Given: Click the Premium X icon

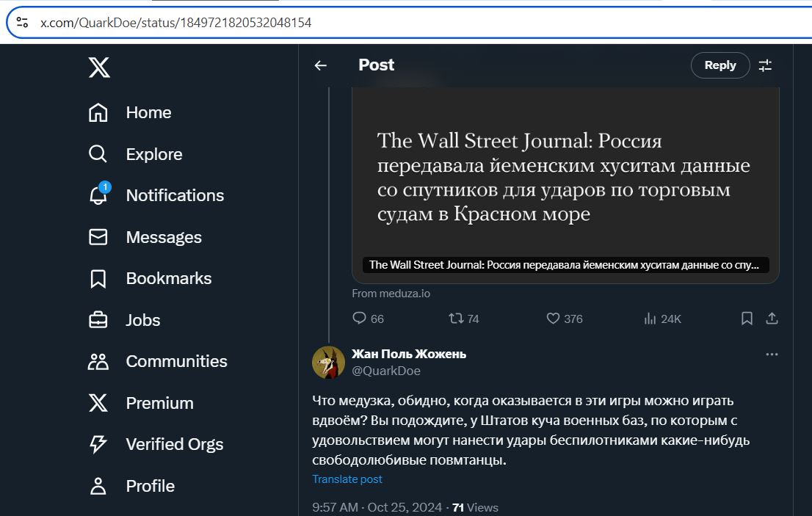Looking at the screenshot, I should point(98,403).
